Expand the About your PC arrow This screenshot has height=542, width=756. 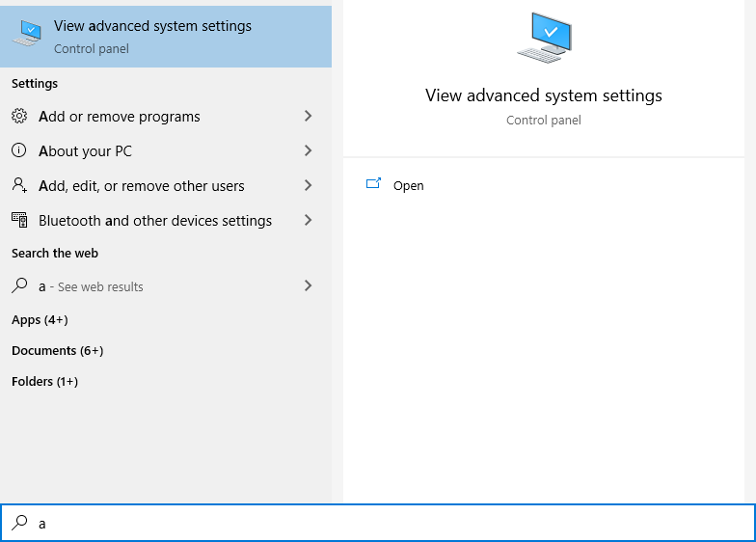click(x=308, y=151)
